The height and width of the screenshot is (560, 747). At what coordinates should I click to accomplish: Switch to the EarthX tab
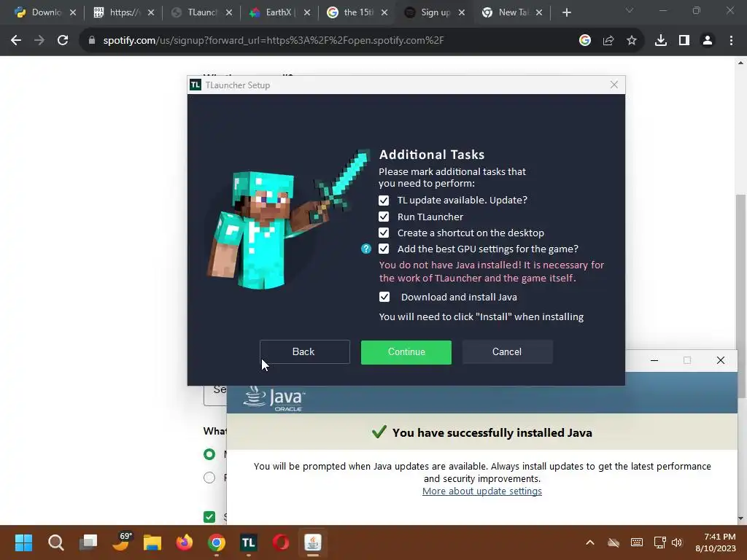pyautogui.click(x=279, y=13)
